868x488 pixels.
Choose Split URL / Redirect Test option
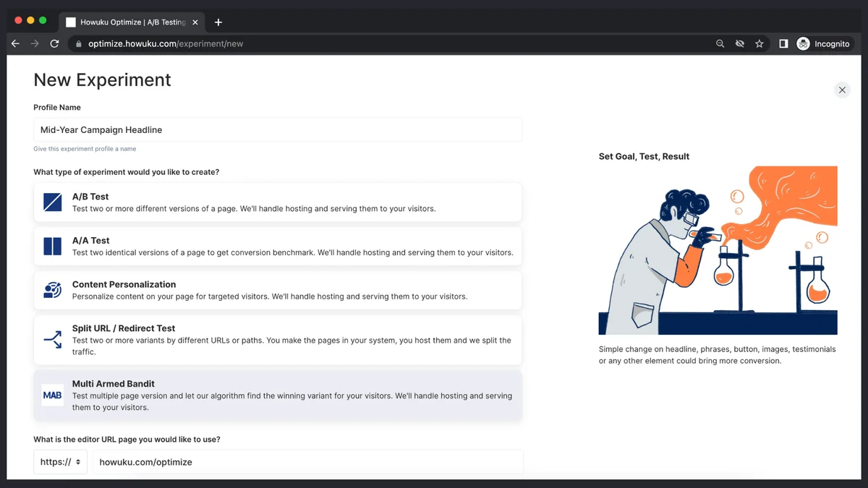278,340
